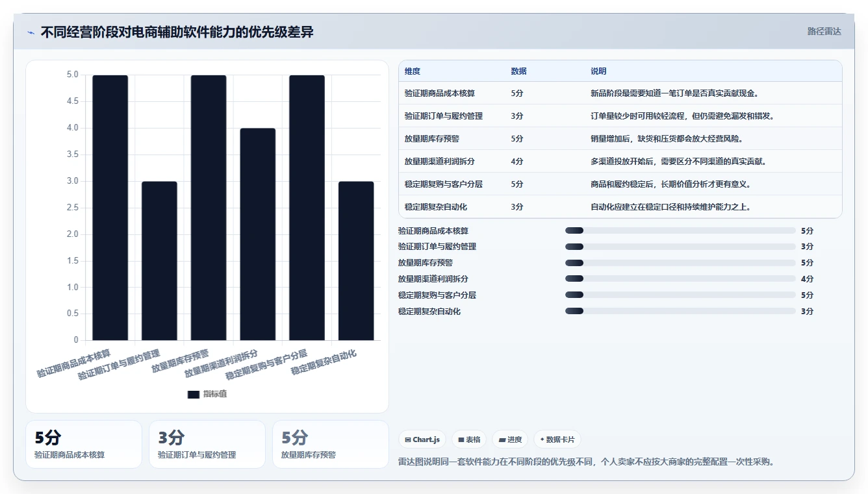Click the 表格 tag chip
The width and height of the screenshot is (868, 494).
469,439
